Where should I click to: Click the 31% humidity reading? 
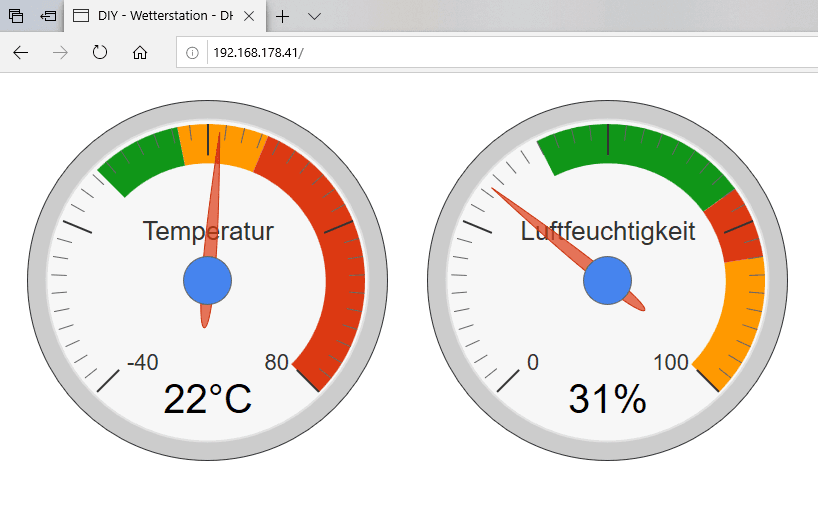coord(608,400)
